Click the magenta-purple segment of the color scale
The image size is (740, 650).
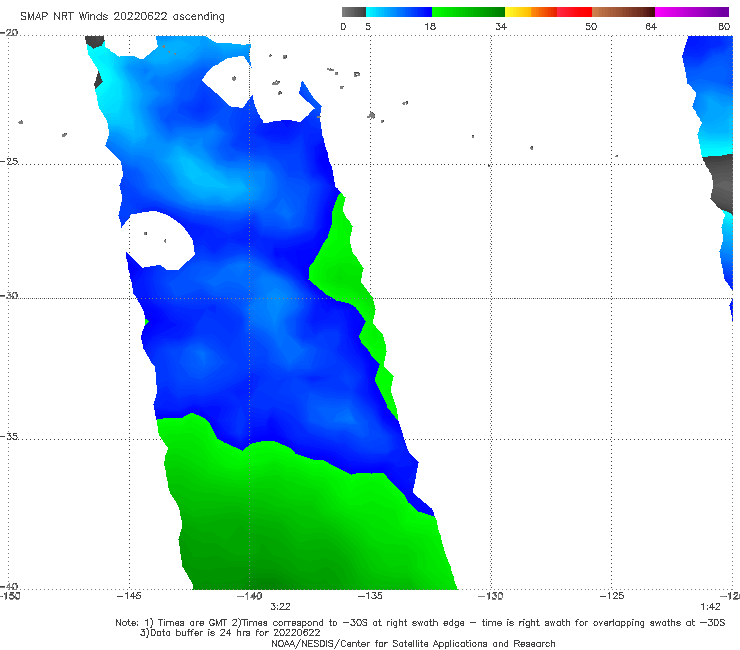tap(692, 12)
